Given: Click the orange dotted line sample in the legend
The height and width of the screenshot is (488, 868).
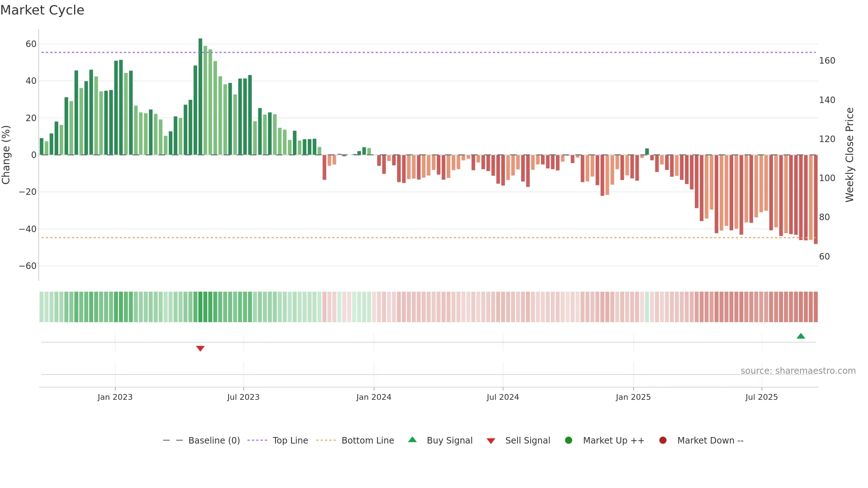Looking at the screenshot, I should (x=326, y=440).
